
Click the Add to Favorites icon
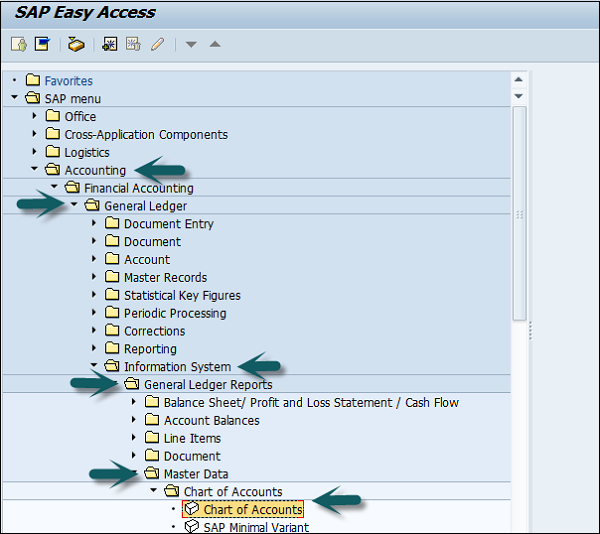(109, 44)
